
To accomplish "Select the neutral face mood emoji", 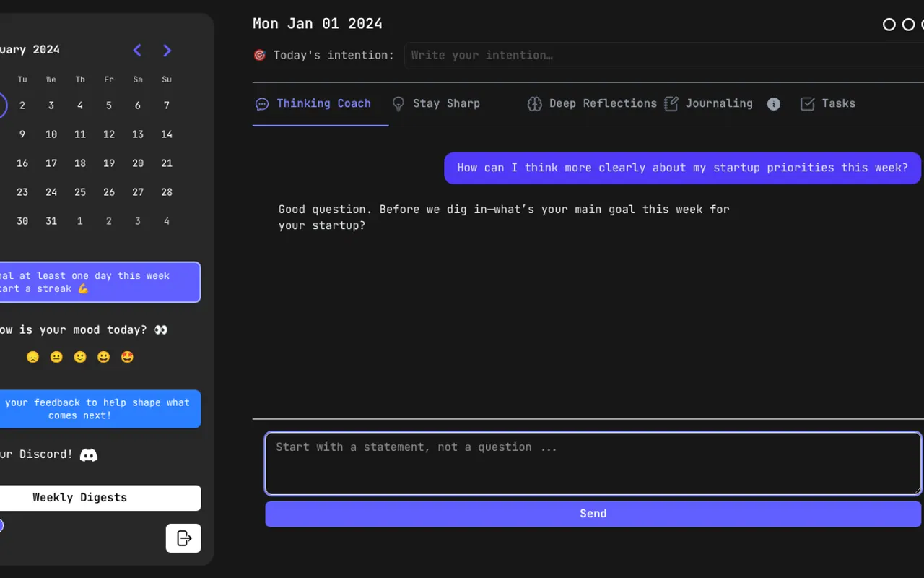I will coord(56,357).
